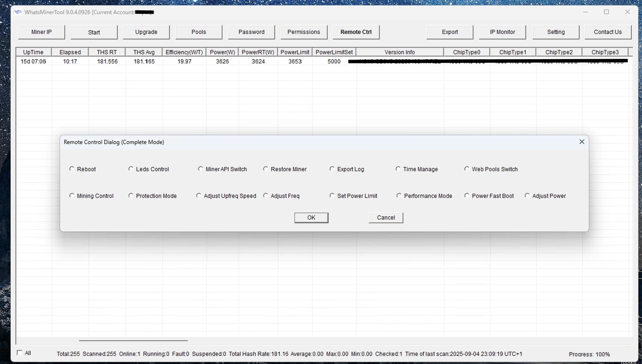Click the PowerLimitSet column header
This screenshot has height=364, width=642.
pyautogui.click(x=334, y=52)
